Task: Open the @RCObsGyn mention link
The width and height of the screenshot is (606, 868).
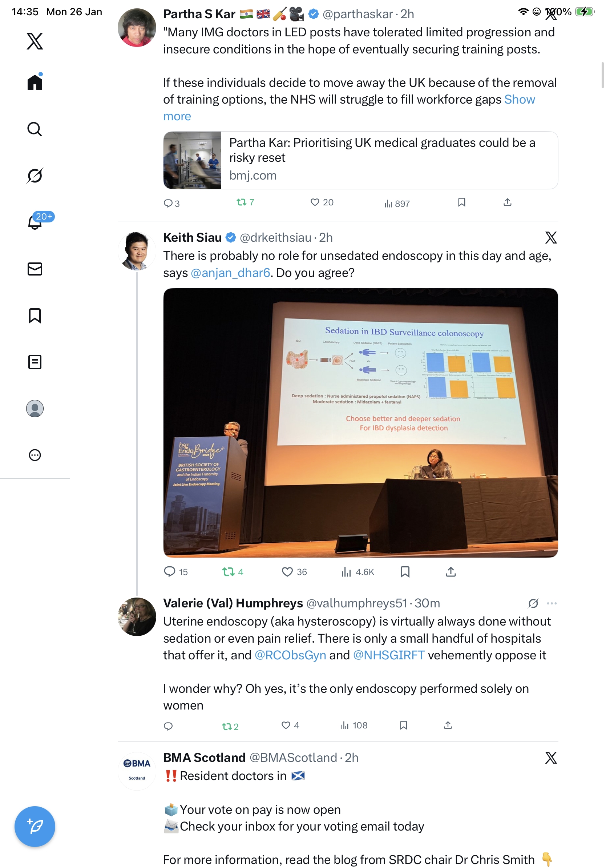Action: point(290,655)
